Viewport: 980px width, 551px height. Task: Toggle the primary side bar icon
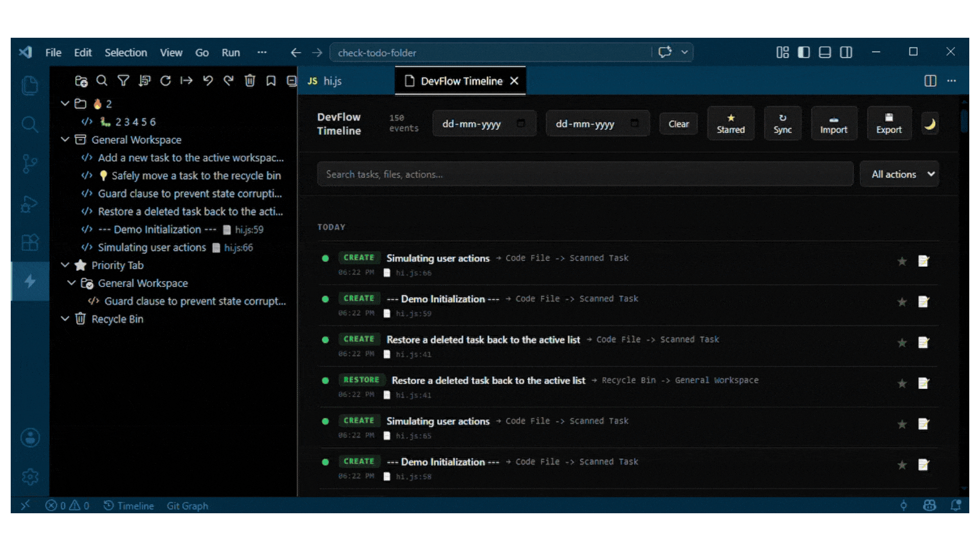[x=804, y=52]
